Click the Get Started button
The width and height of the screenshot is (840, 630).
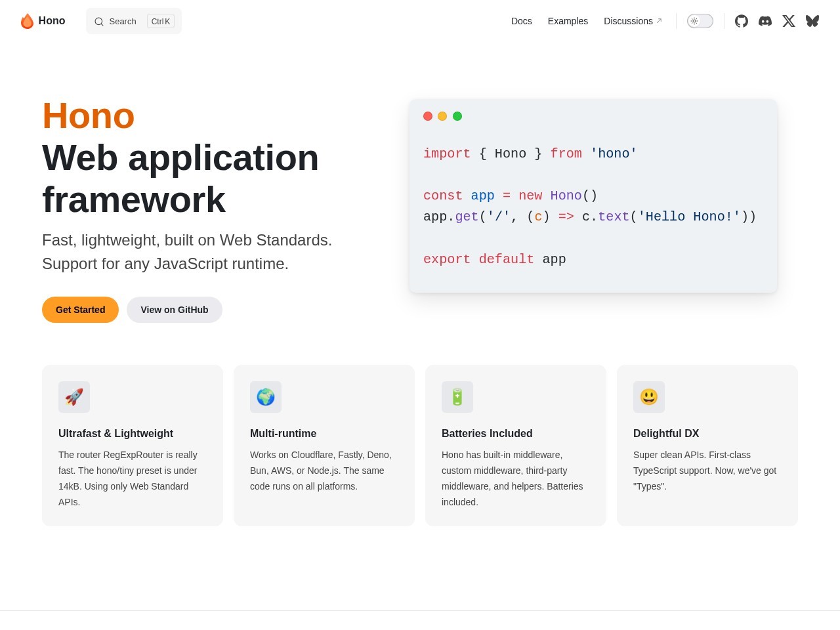coord(80,310)
